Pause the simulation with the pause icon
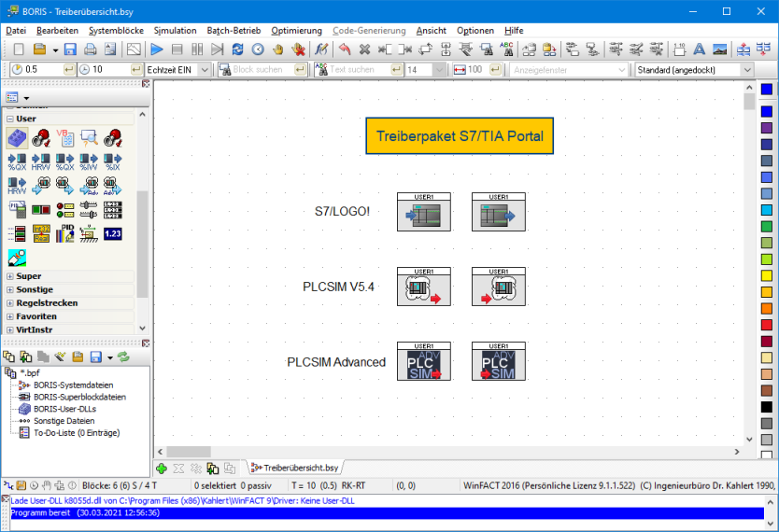The height and width of the screenshot is (532, 779). tap(197, 49)
